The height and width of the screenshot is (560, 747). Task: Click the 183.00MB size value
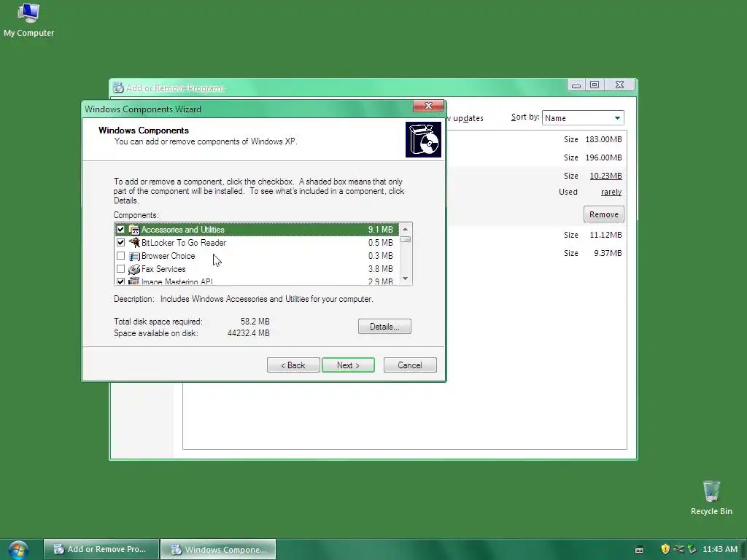click(603, 139)
